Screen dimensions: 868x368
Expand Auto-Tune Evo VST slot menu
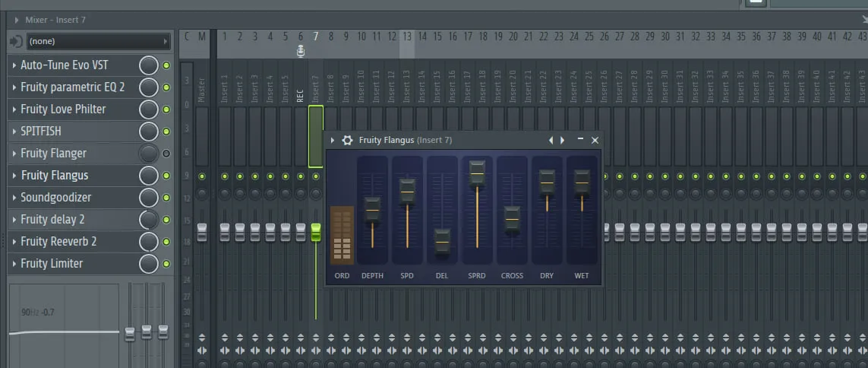pyautogui.click(x=14, y=65)
